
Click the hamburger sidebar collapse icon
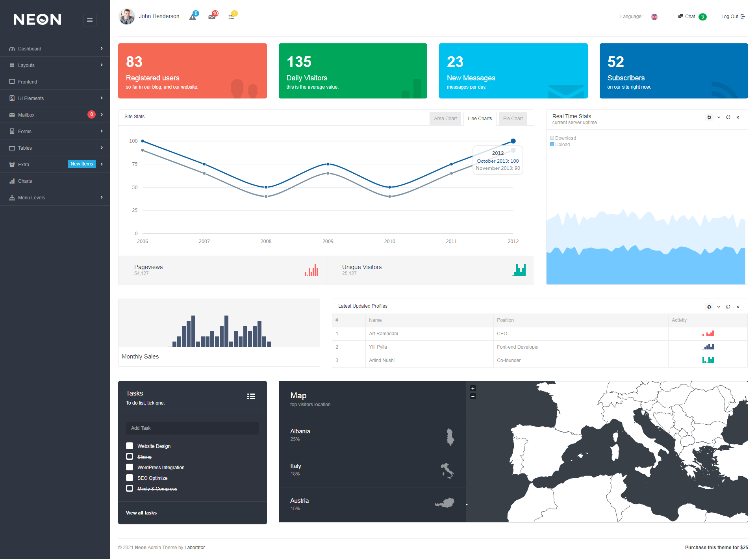pos(90,20)
